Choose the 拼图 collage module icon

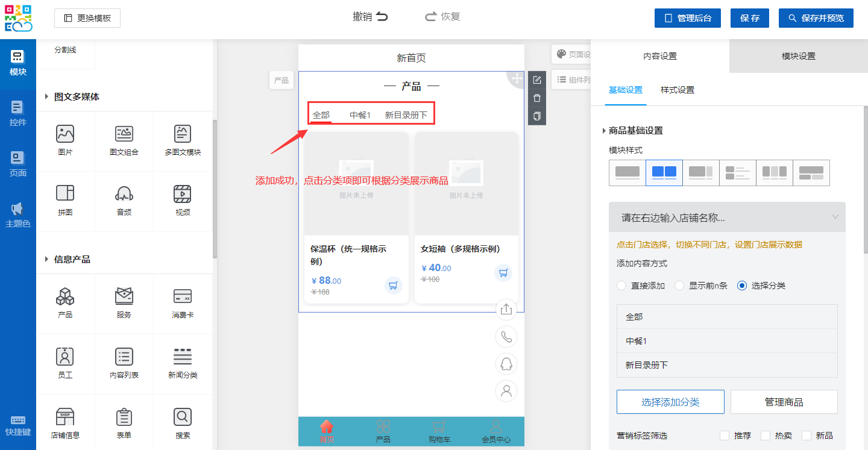[x=65, y=194]
